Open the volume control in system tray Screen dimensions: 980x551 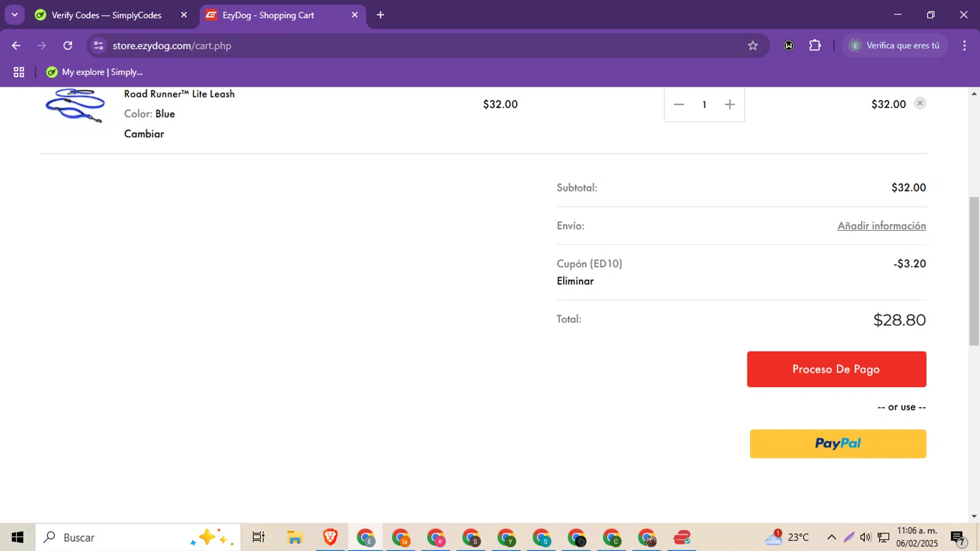tap(866, 537)
